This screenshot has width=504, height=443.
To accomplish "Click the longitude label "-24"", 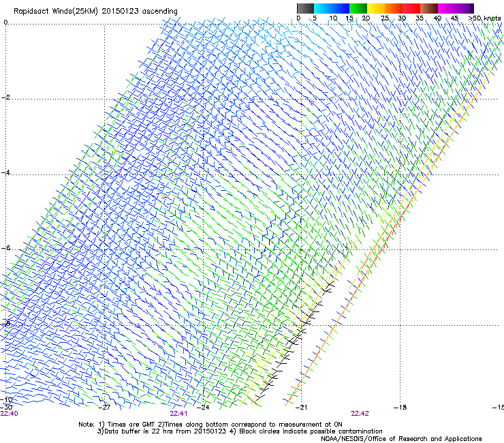I will [203, 408].
